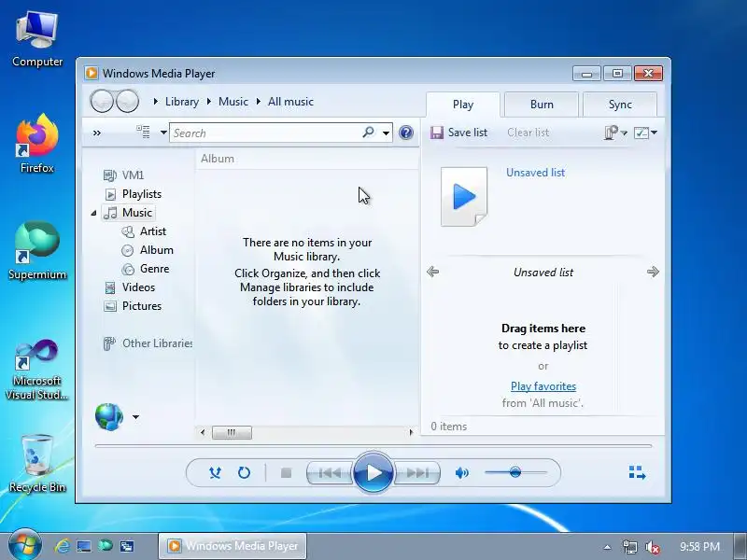The width and height of the screenshot is (747, 560).
Task: Switch to Now Playing mode
Action: click(637, 472)
